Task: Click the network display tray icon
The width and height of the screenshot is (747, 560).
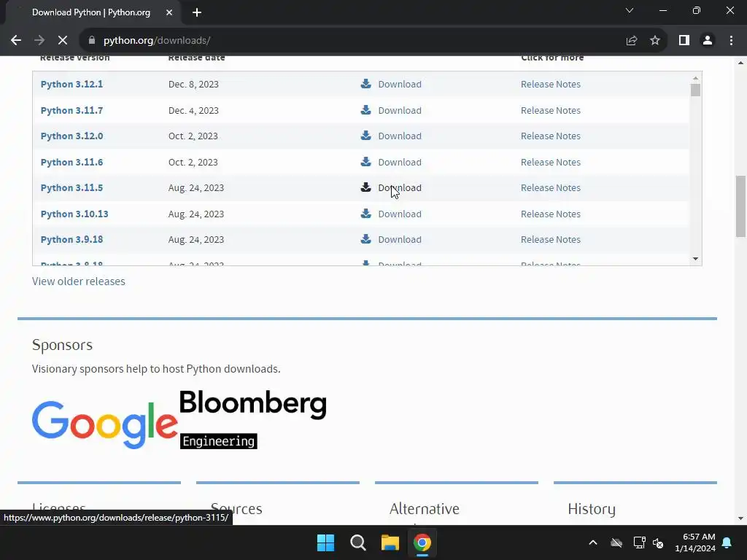Action: pyautogui.click(x=639, y=542)
